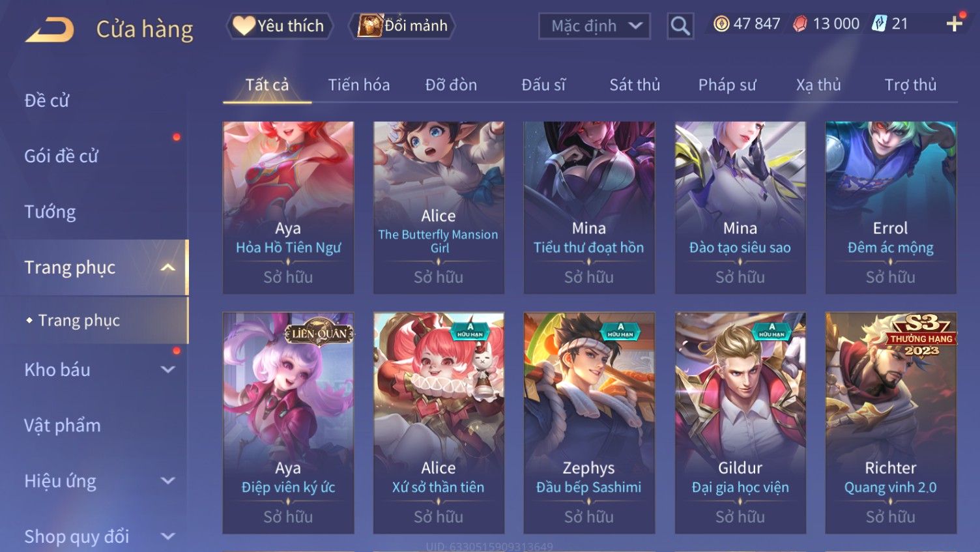The image size is (980, 552).
Task: Switch to the Pháp sư tab
Action: coord(727,85)
